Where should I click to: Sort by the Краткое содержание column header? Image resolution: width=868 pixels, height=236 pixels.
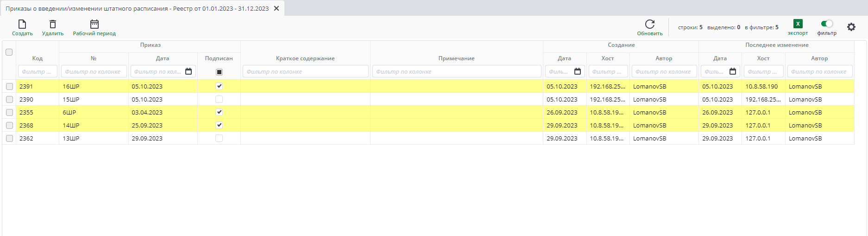click(x=305, y=58)
